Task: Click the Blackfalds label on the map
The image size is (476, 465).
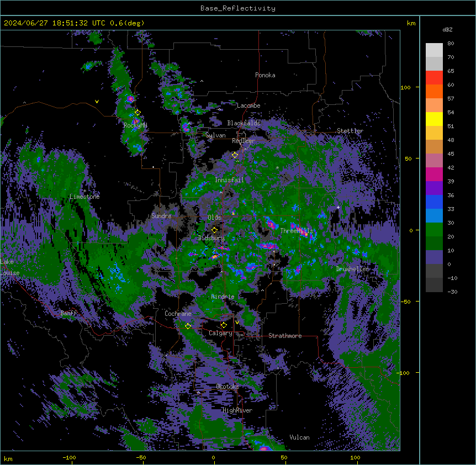Action: coord(244,123)
